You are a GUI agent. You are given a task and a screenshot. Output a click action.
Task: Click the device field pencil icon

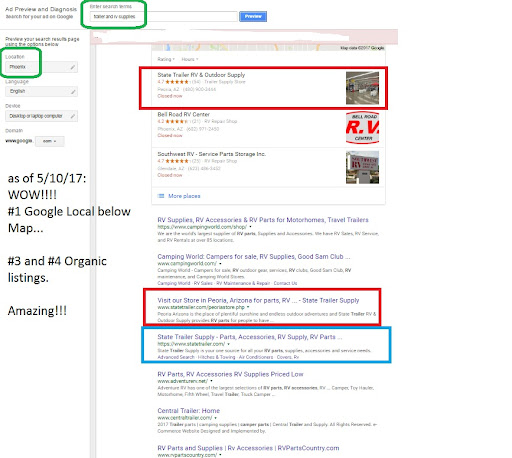73,116
